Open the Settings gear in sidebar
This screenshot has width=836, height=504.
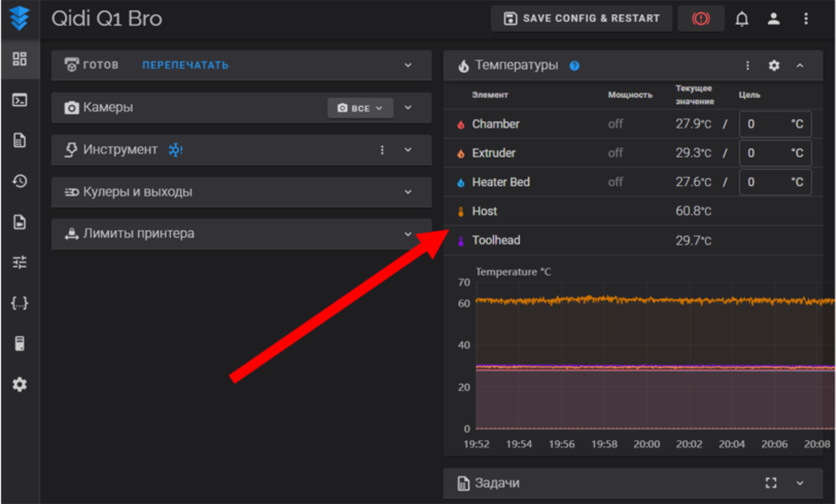(19, 385)
